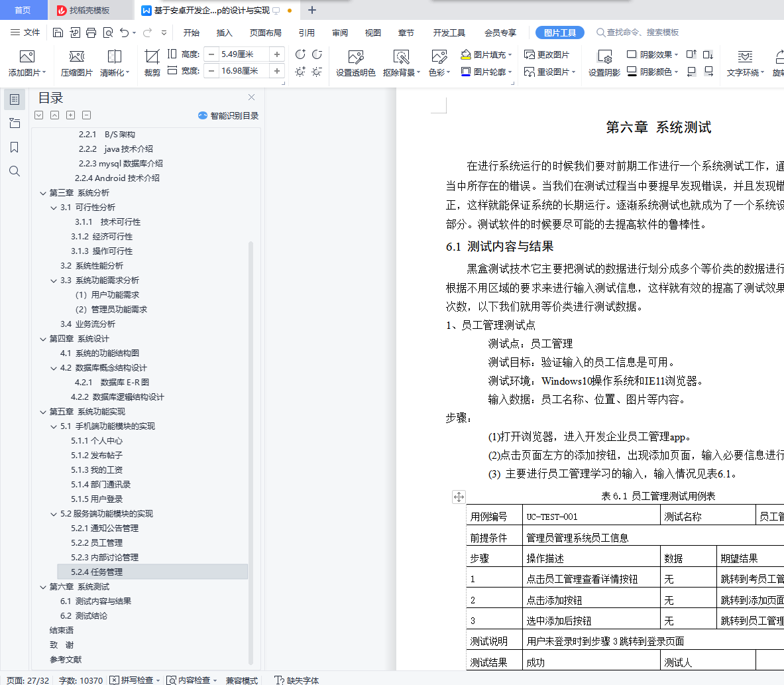Click the collapse-all minus icon in 目录 pane
This screenshot has width=784, height=685.
87,115
